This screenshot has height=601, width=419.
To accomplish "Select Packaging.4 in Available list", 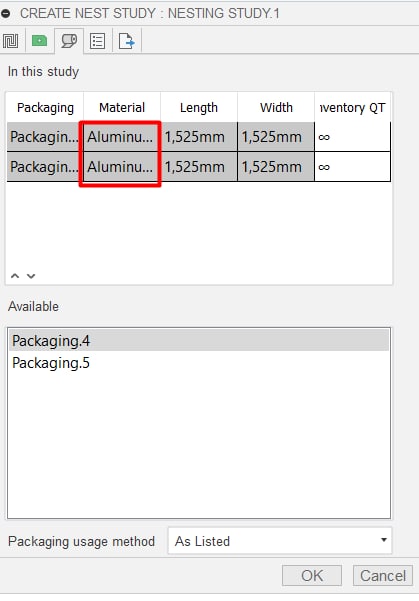I will click(x=199, y=340).
